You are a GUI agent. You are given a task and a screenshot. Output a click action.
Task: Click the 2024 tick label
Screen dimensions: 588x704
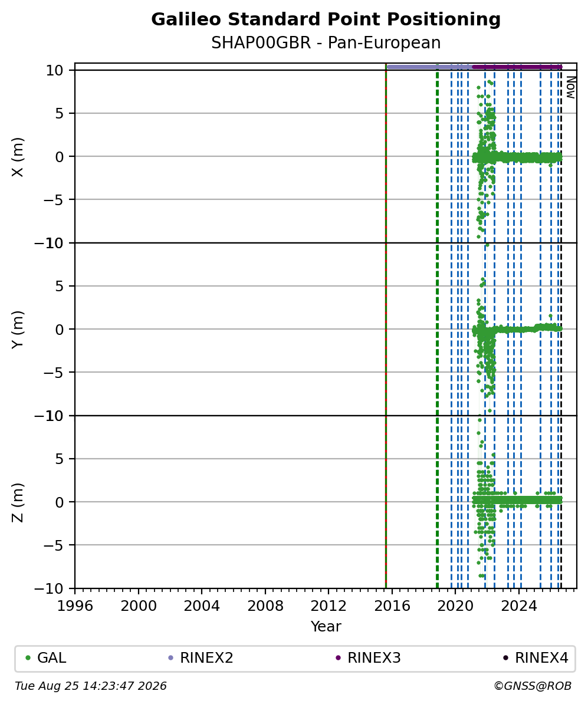[x=519, y=606]
